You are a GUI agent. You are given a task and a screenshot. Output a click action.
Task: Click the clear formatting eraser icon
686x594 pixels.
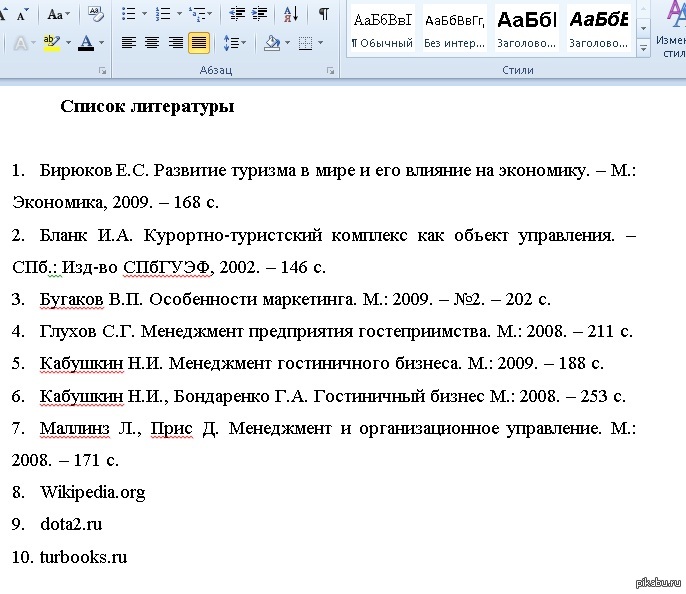tap(95, 14)
